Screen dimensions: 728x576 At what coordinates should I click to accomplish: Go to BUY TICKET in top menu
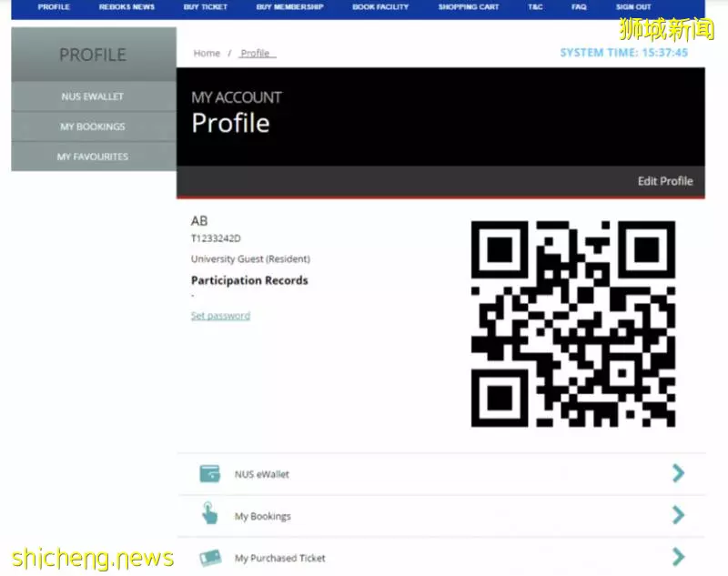[x=206, y=7]
